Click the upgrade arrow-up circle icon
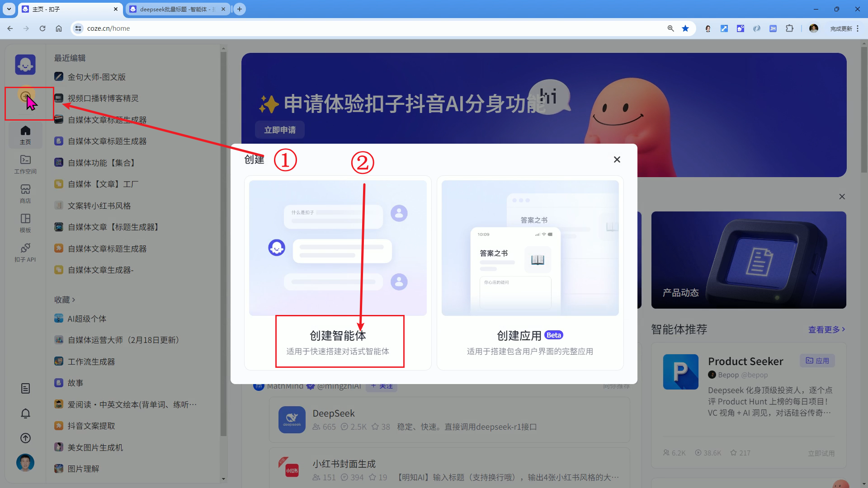The image size is (868, 488). click(x=25, y=438)
